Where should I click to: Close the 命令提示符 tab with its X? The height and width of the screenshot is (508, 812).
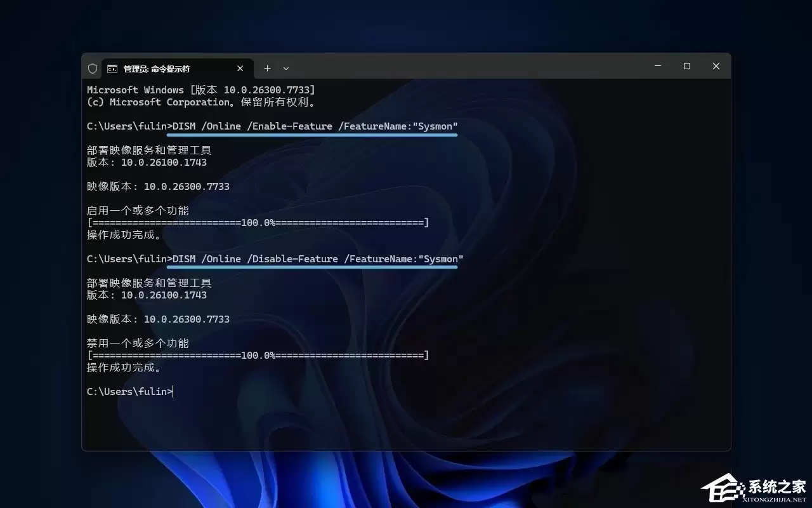(x=240, y=68)
